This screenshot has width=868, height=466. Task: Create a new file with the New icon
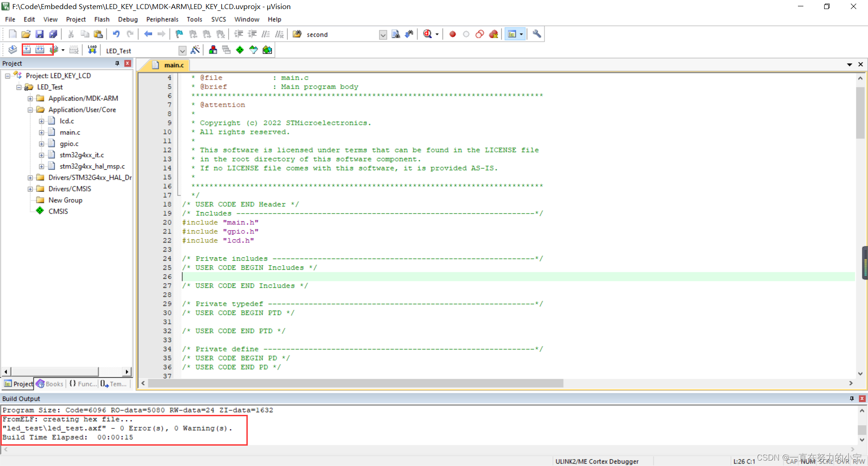(x=13, y=34)
